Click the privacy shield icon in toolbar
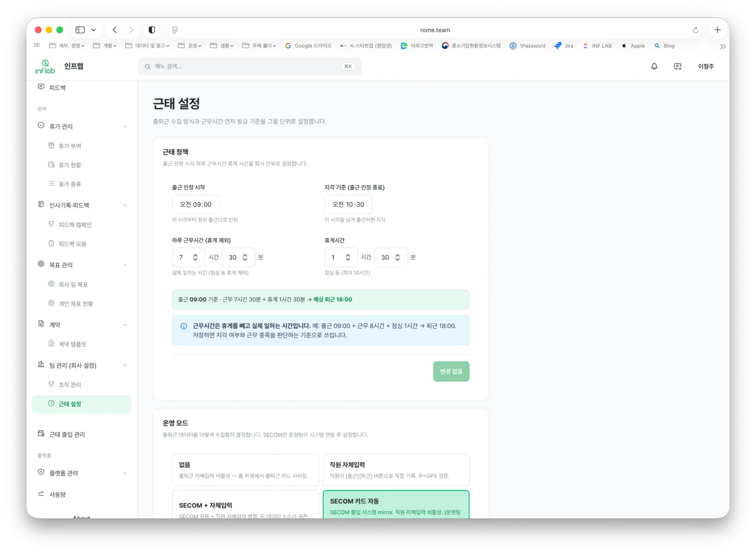The image size is (756, 553). [152, 30]
